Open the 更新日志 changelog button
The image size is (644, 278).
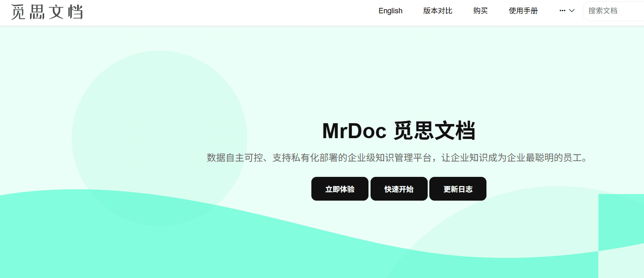[x=458, y=189]
